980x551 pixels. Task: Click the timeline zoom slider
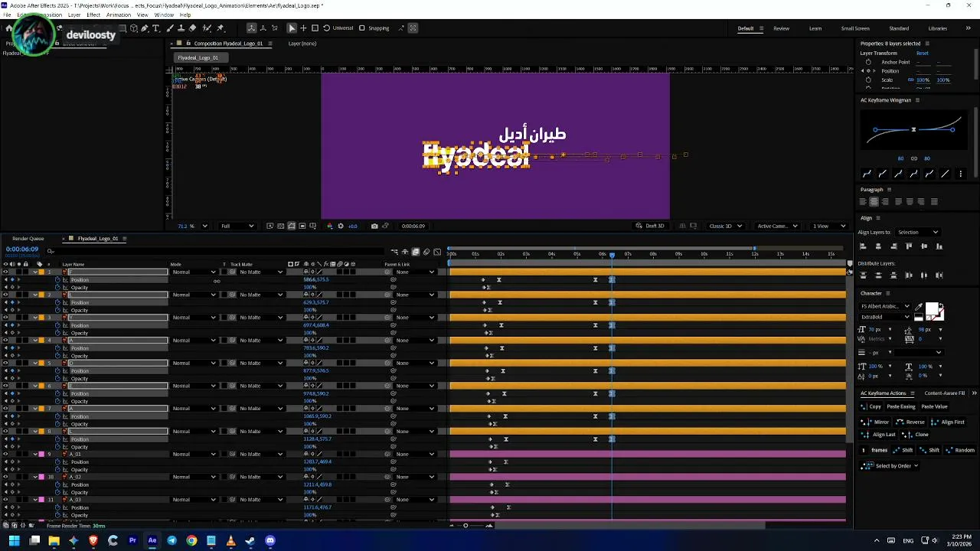click(x=465, y=525)
